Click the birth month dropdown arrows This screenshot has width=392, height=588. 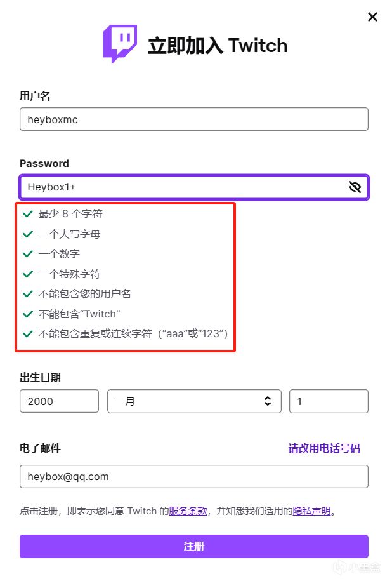point(268,401)
